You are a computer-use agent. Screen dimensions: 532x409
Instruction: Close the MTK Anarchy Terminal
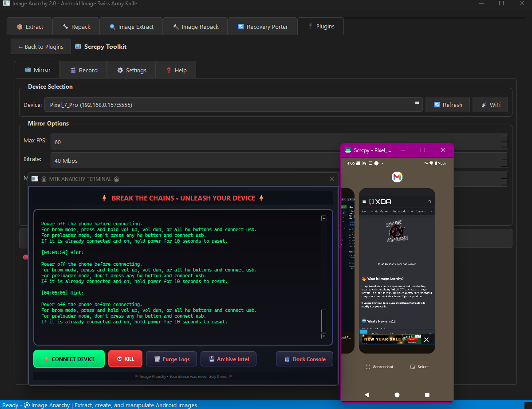click(x=332, y=179)
